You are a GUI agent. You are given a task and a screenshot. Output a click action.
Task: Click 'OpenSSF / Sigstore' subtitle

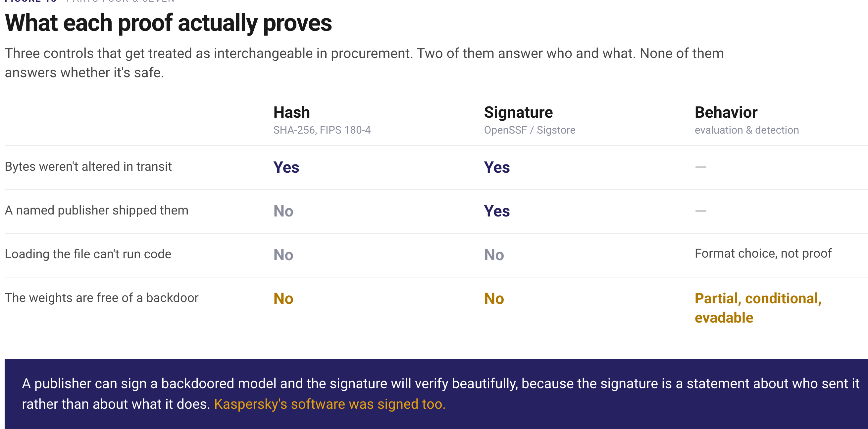coord(530,130)
